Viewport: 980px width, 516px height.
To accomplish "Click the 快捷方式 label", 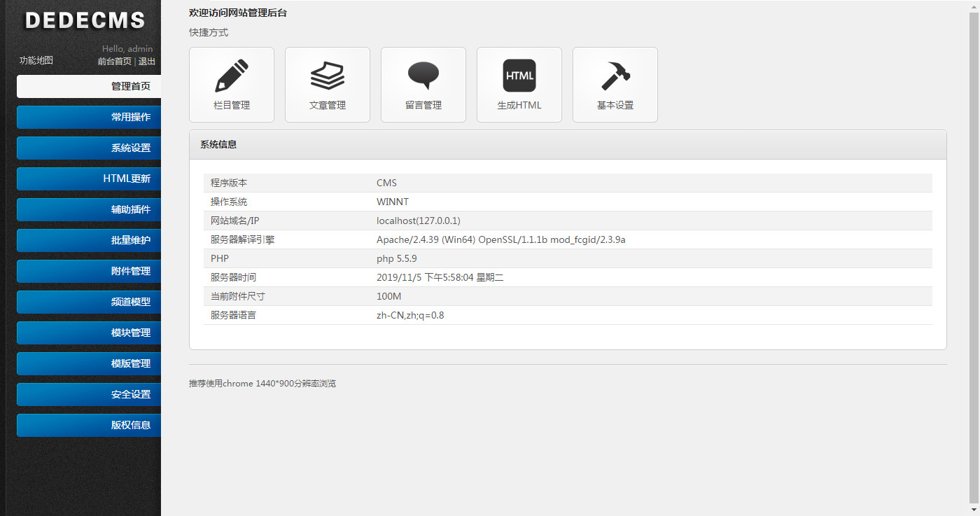I will 209,33.
